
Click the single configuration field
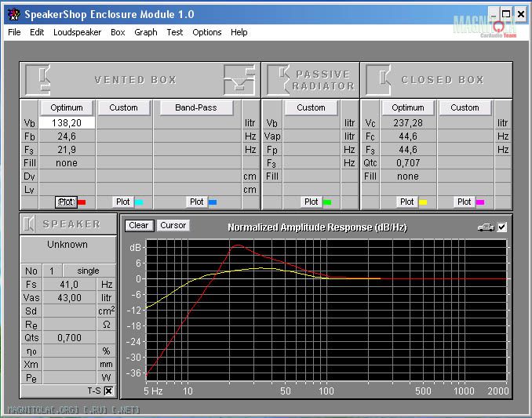pyautogui.click(x=88, y=271)
